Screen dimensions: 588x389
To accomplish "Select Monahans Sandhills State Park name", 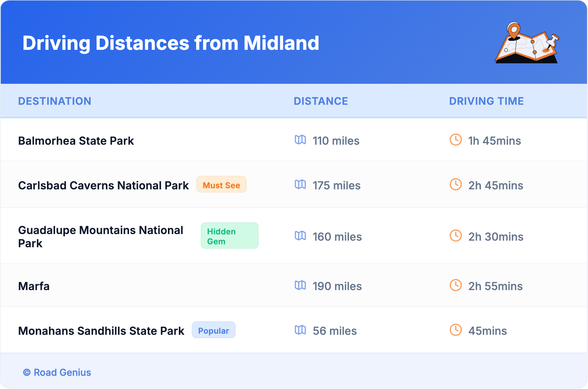I will tap(101, 331).
